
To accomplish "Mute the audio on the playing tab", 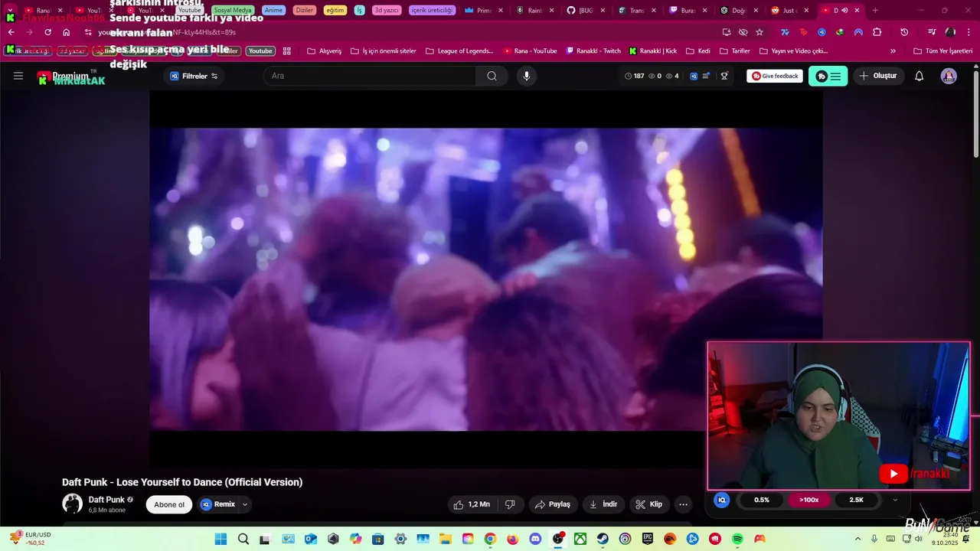I will 844,11.
